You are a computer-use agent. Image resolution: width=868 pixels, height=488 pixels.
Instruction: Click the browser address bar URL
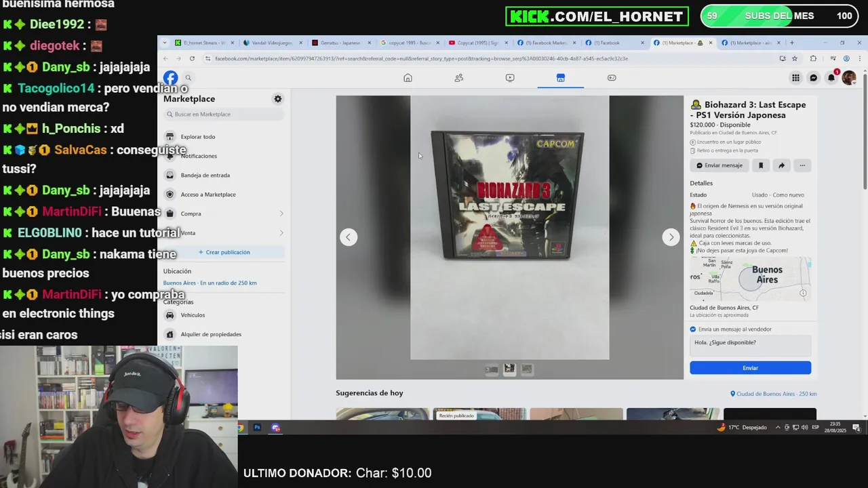click(x=420, y=58)
